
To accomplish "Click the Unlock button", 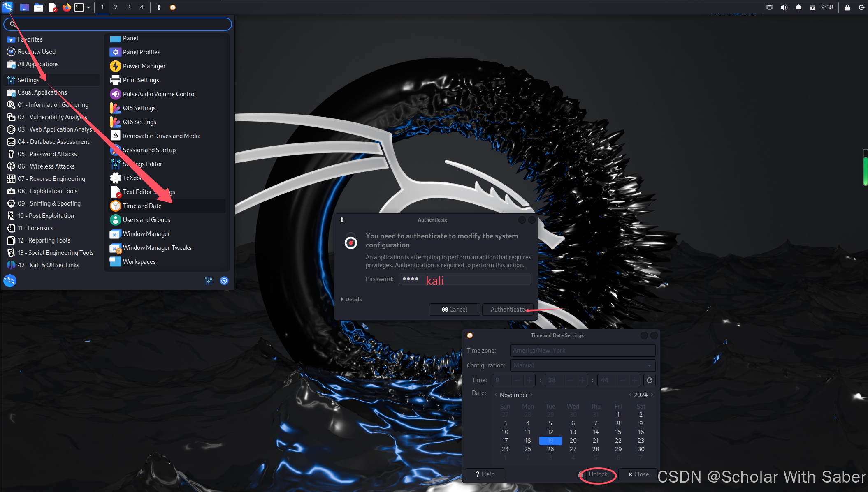I will tap(597, 474).
